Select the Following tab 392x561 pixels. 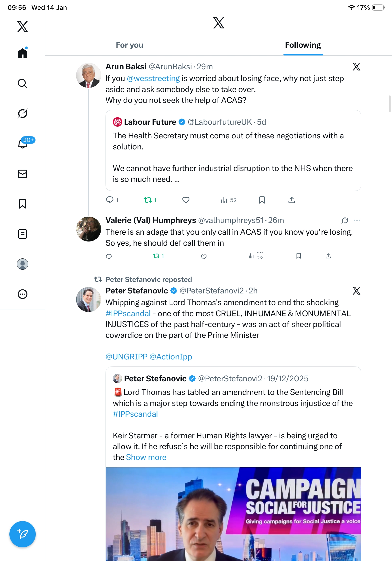pos(302,45)
